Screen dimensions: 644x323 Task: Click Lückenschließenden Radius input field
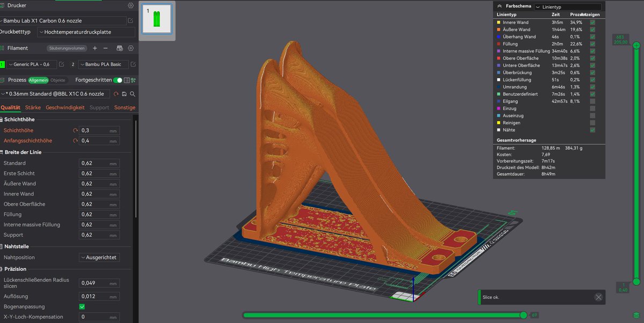pyautogui.click(x=99, y=283)
